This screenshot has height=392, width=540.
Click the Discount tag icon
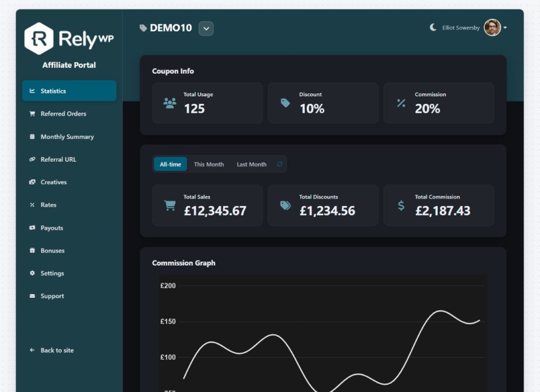coord(285,103)
